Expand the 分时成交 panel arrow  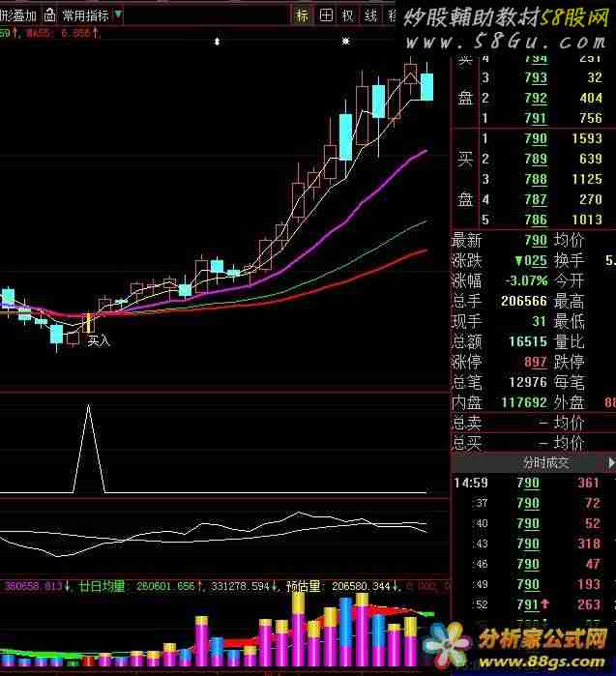click(x=611, y=462)
